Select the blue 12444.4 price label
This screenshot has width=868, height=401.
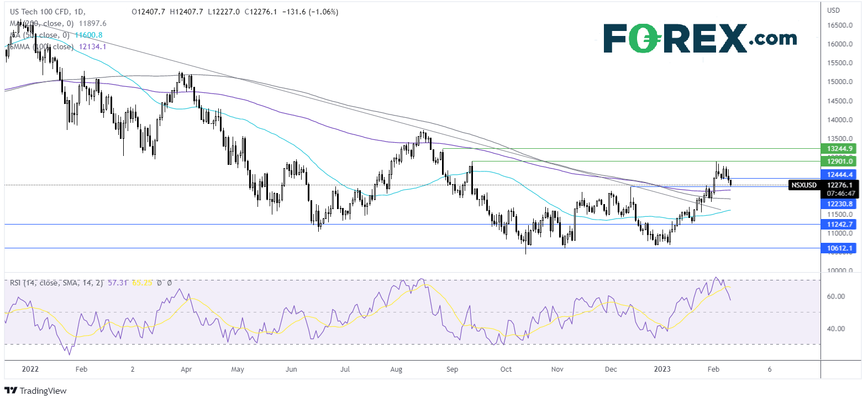[840, 174]
